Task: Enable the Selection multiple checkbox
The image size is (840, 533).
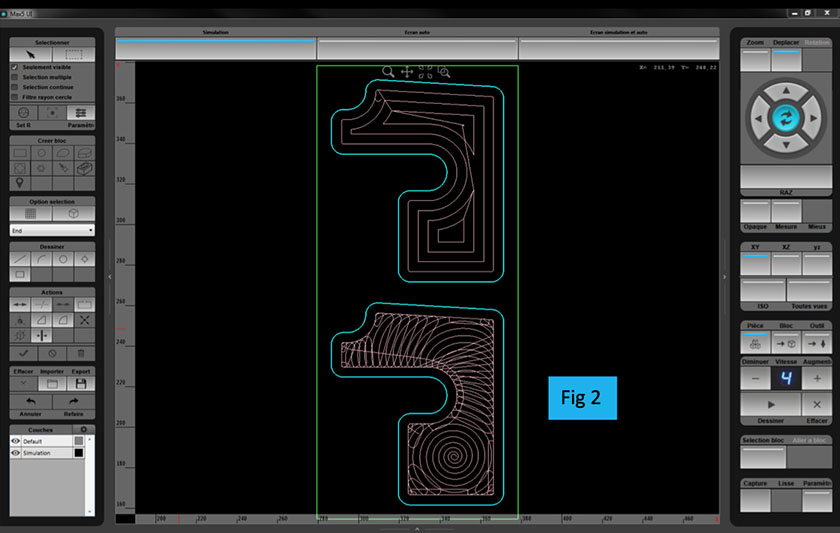Action: 15,77
